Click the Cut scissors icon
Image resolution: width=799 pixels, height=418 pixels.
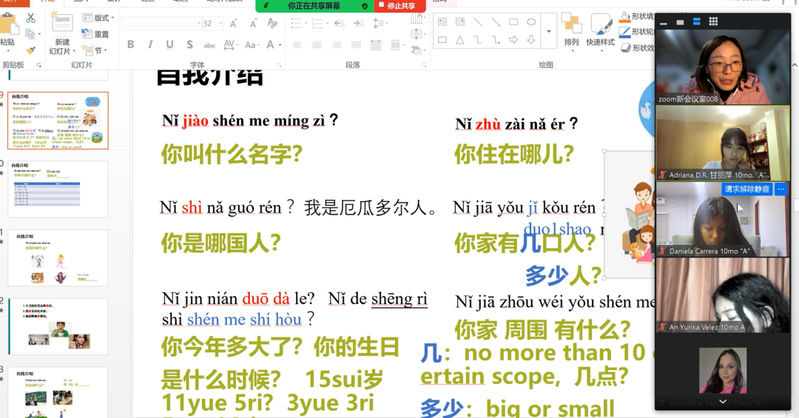(30, 18)
